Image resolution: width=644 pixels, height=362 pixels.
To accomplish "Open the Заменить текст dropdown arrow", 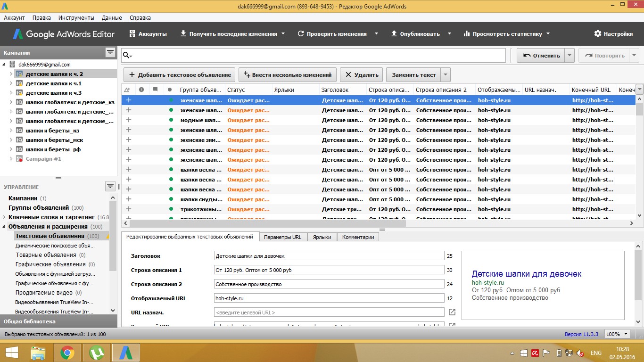I will point(446,74).
